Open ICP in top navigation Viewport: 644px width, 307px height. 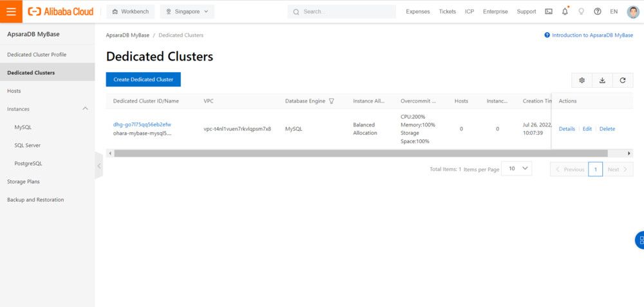(x=469, y=12)
